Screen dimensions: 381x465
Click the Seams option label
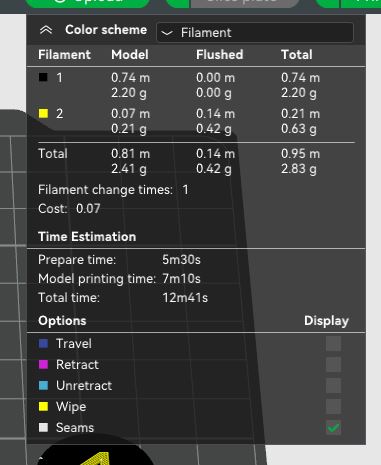(75, 428)
